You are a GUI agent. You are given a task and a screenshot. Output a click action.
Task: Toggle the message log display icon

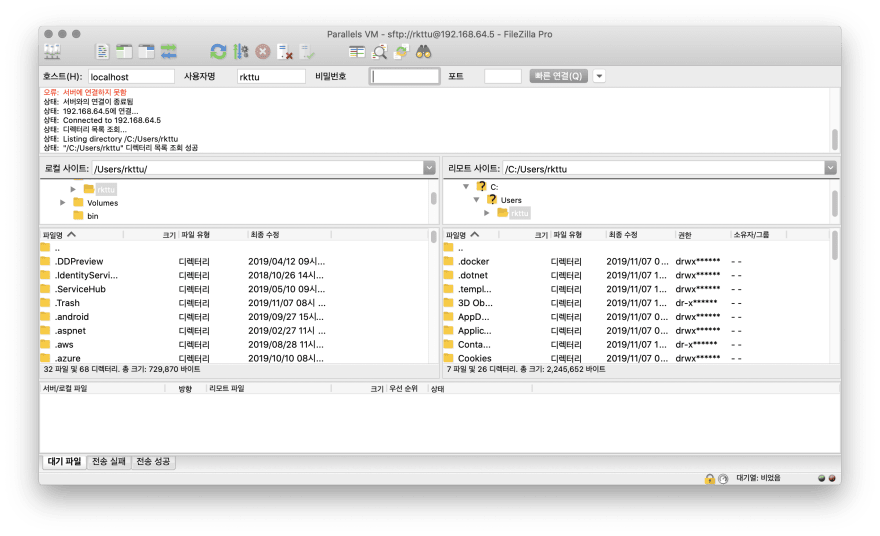[x=102, y=52]
